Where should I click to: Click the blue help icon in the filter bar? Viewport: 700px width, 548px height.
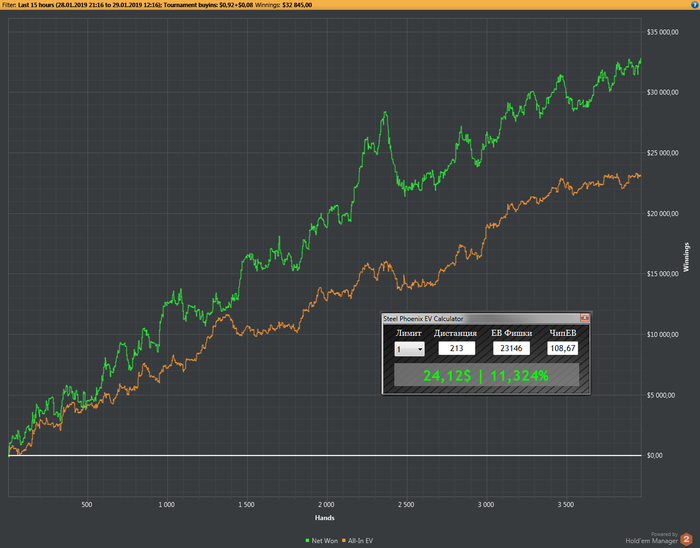click(x=696, y=4)
